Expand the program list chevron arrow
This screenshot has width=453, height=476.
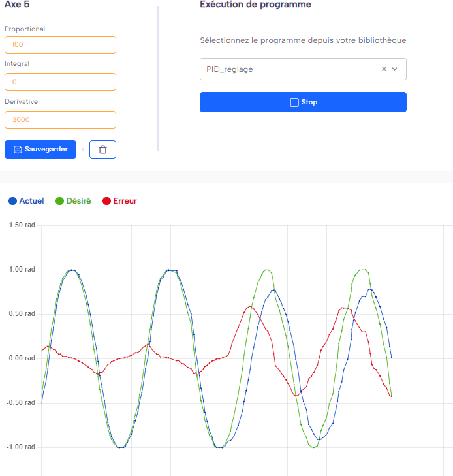[395, 69]
